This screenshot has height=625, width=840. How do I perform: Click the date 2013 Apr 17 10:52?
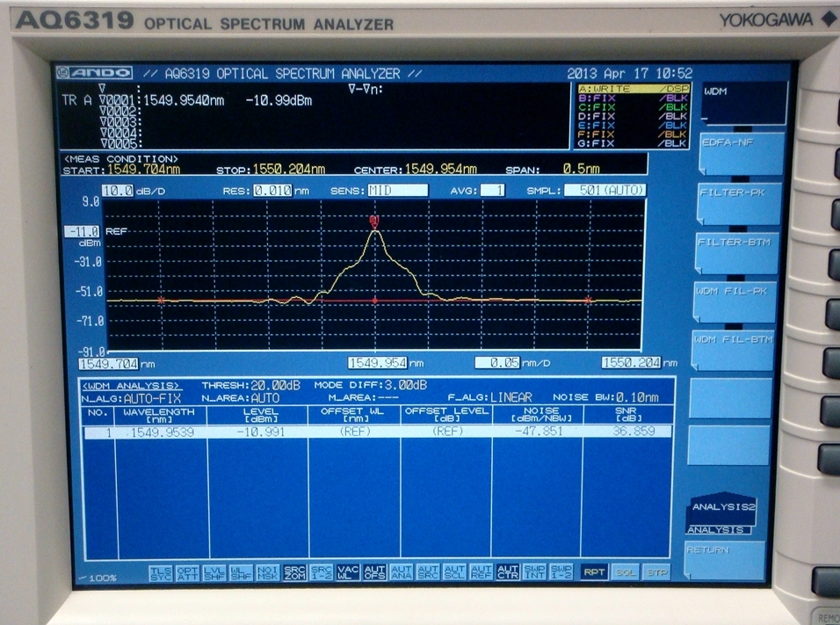click(630, 74)
